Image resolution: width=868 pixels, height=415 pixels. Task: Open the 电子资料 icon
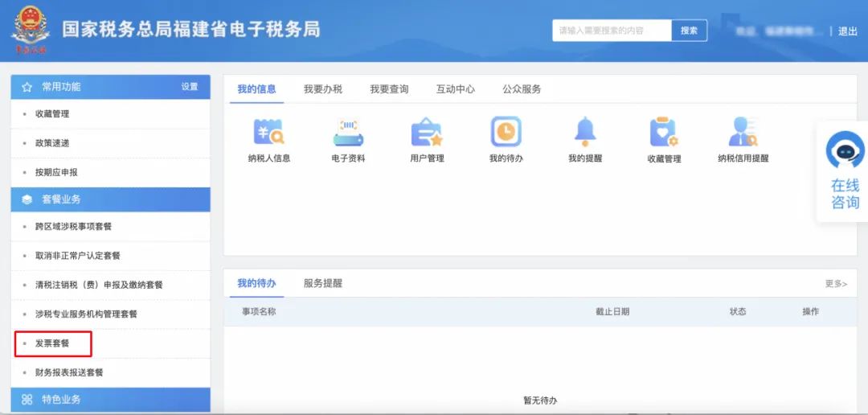[x=348, y=132]
